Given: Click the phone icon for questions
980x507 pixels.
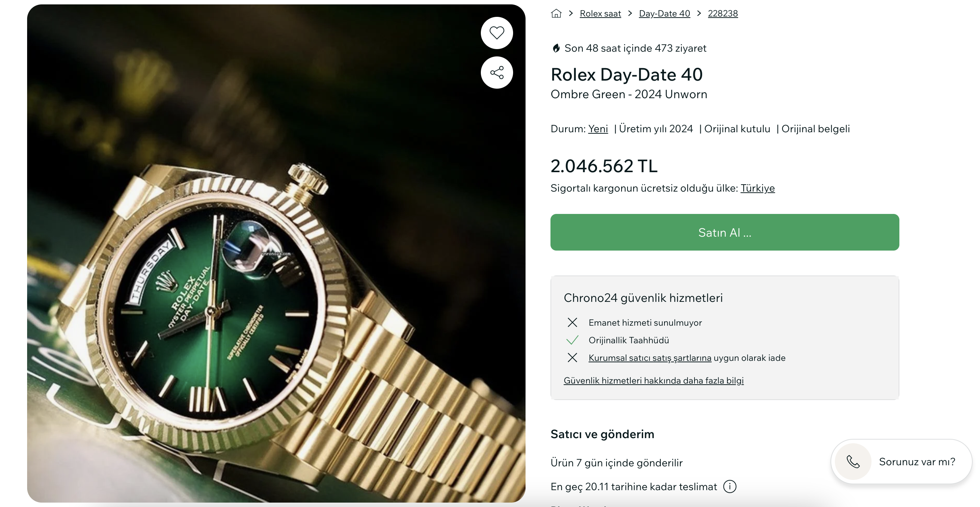Looking at the screenshot, I should point(852,461).
